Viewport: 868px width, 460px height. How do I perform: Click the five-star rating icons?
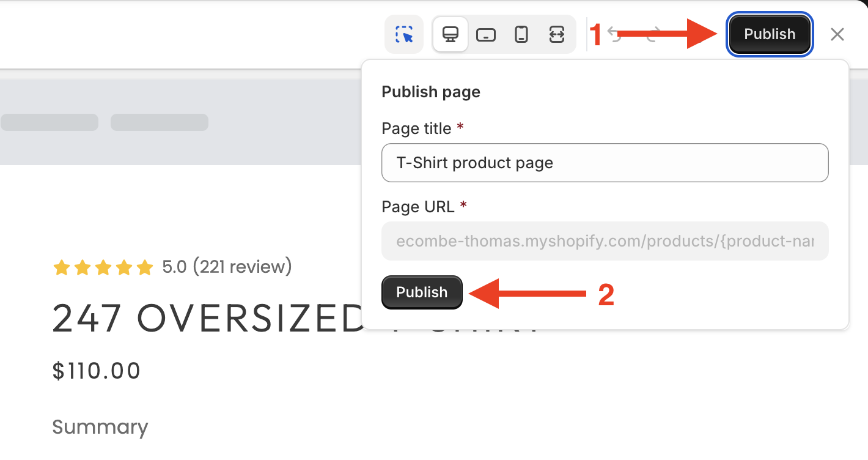103,267
